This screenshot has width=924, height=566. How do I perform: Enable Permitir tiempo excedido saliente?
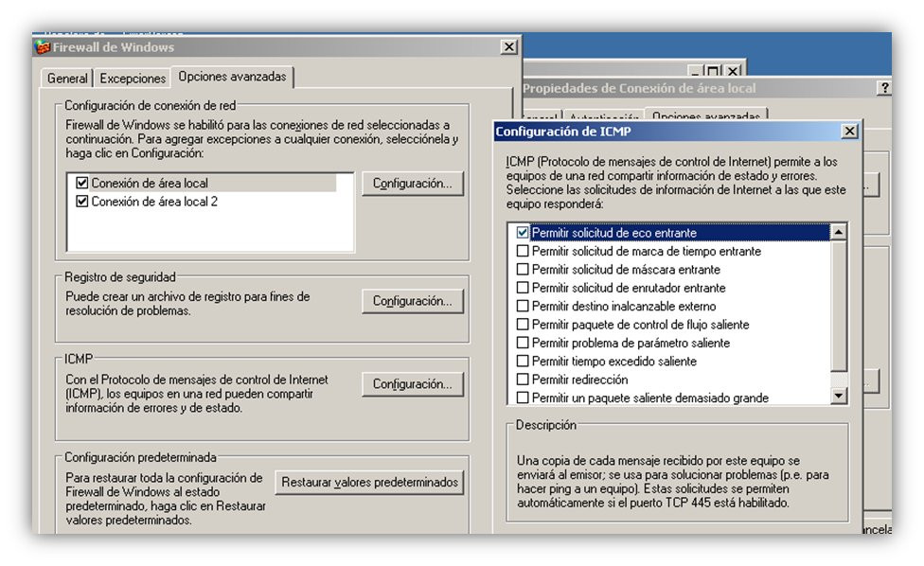click(522, 361)
